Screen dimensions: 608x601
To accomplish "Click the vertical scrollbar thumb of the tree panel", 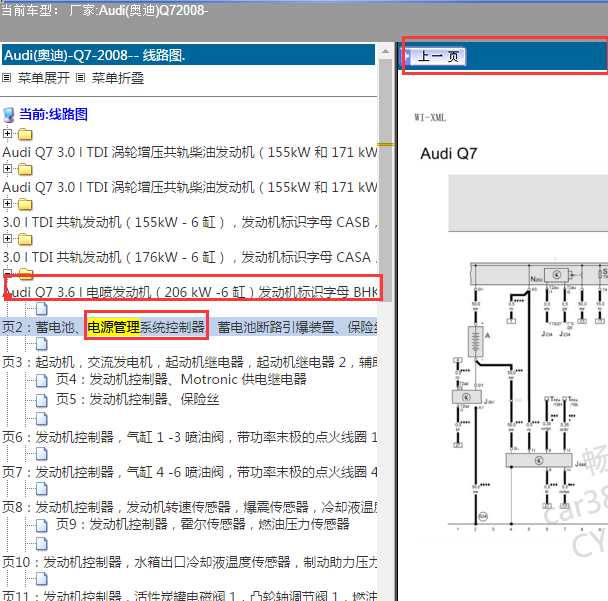I will click(385, 180).
